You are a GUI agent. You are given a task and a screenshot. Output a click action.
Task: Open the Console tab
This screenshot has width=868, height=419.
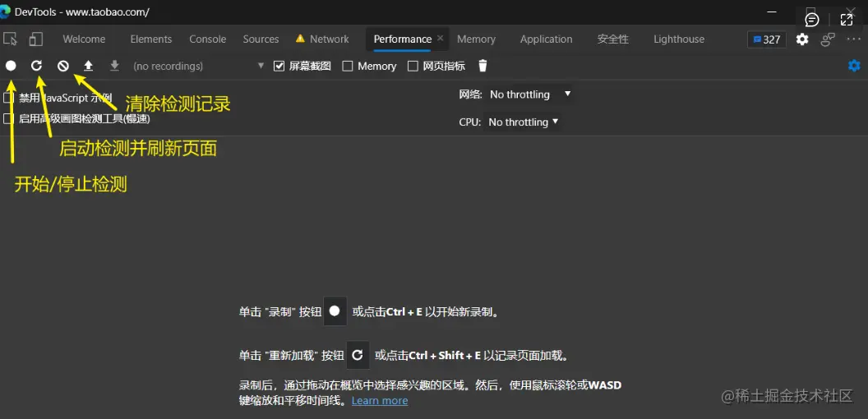(208, 39)
